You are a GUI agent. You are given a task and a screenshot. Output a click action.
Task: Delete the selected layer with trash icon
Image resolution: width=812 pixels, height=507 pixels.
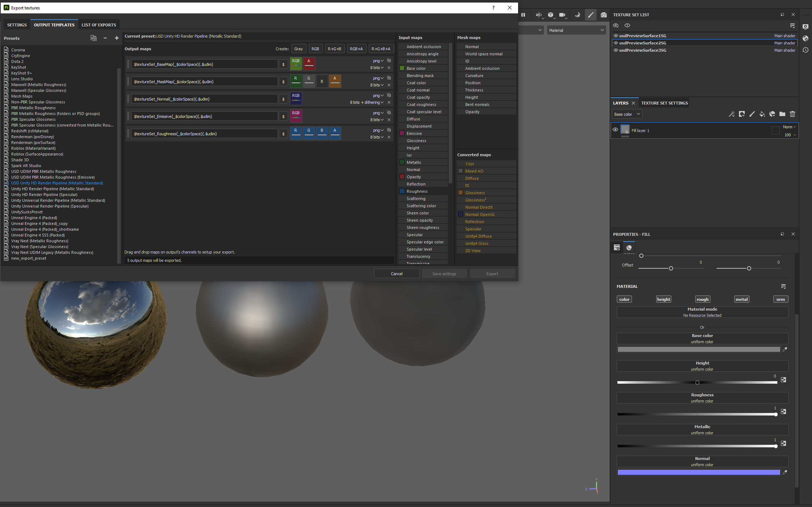(792, 114)
